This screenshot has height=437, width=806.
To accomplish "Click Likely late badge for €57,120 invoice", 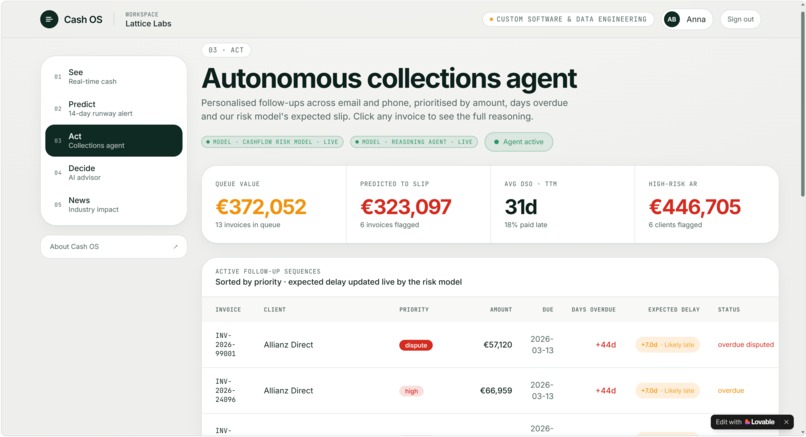I will 667,344.
